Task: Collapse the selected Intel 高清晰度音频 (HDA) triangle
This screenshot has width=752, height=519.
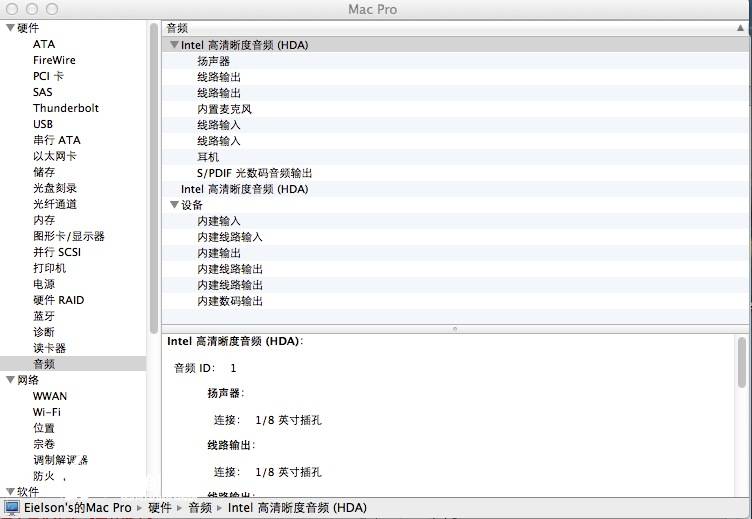Action: (x=175, y=45)
